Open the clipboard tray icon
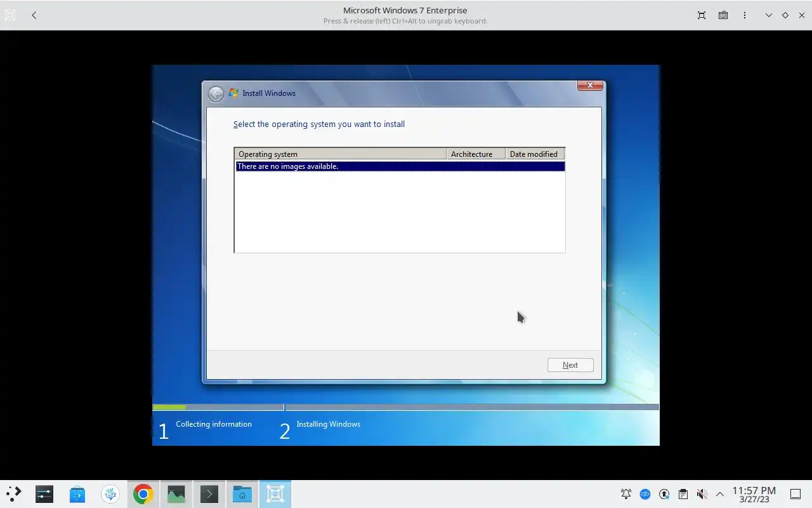The height and width of the screenshot is (508, 812). (x=683, y=494)
